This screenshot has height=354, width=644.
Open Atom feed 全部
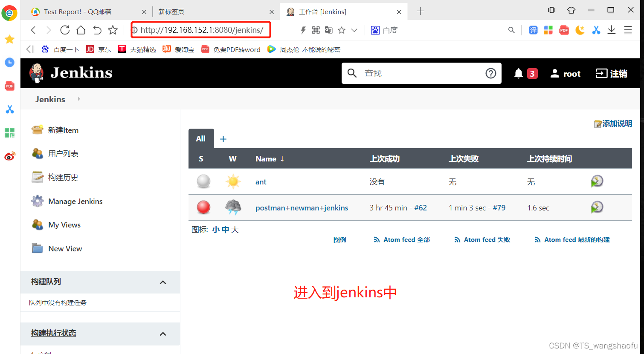pos(402,240)
